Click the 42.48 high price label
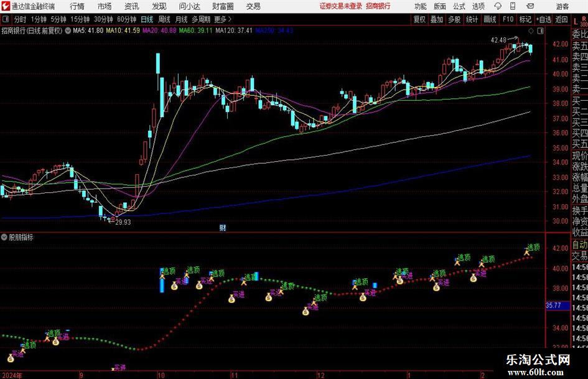This screenshot has height=379, width=588. click(498, 40)
